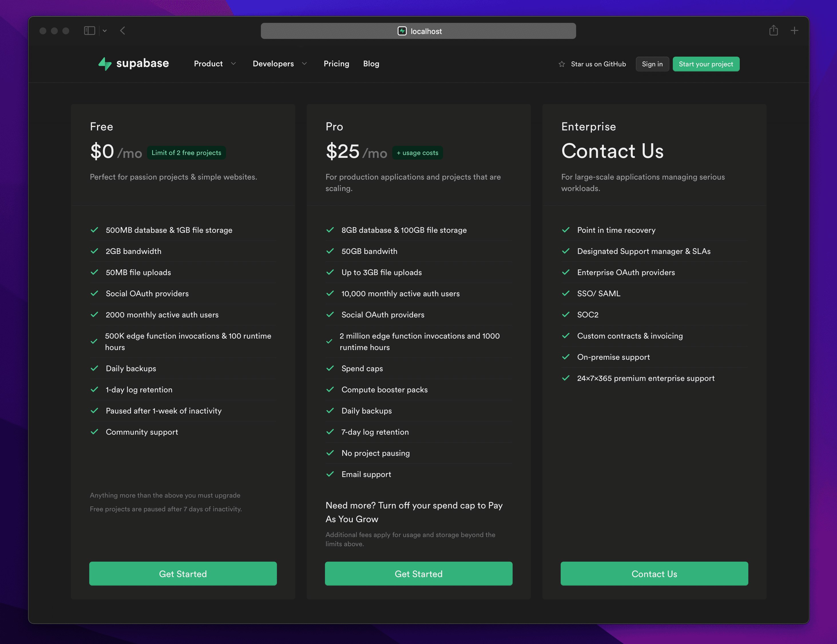
Task: Open the Pricing nav item
Action: coord(336,63)
